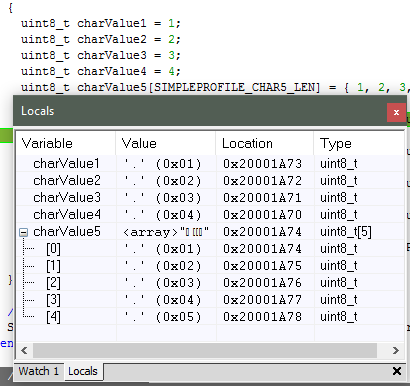Select the charValue3 variable row
Screen dimensions: 410x386
210,198
